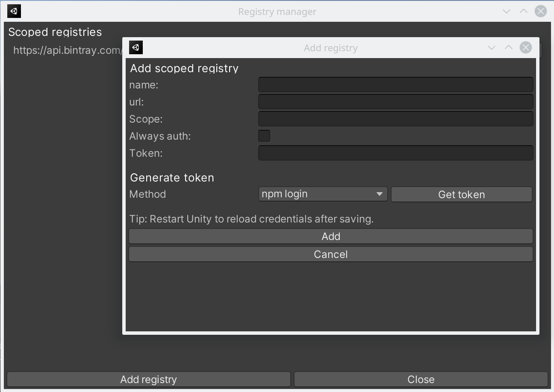
Task: Enable the Always auth checkbox
Action: (x=264, y=136)
